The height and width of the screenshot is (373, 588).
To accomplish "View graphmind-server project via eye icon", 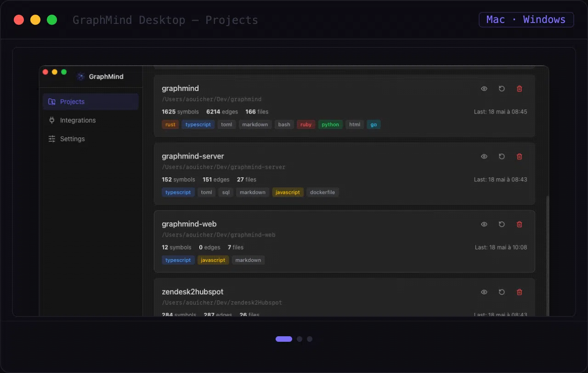I will [x=484, y=157].
